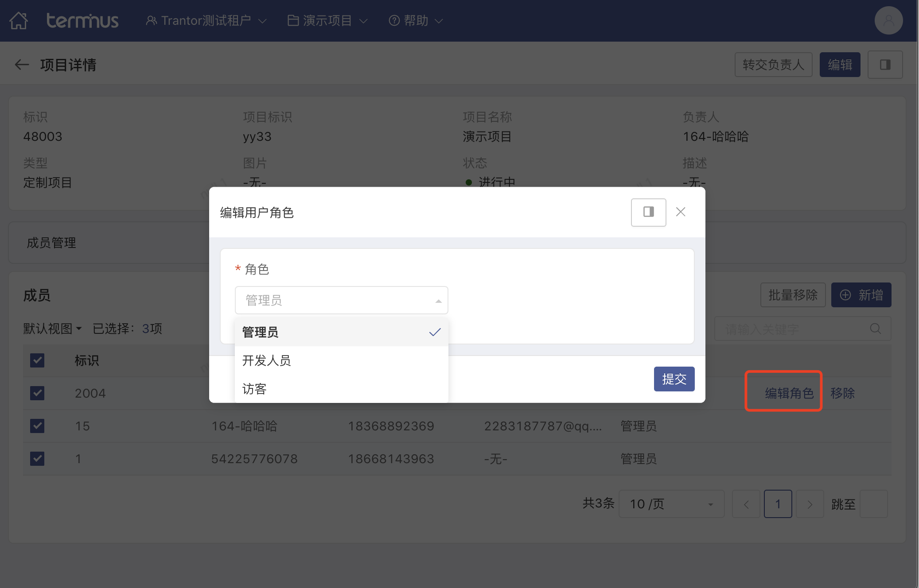Uncheck the row 2004 checkbox

pyautogui.click(x=37, y=393)
